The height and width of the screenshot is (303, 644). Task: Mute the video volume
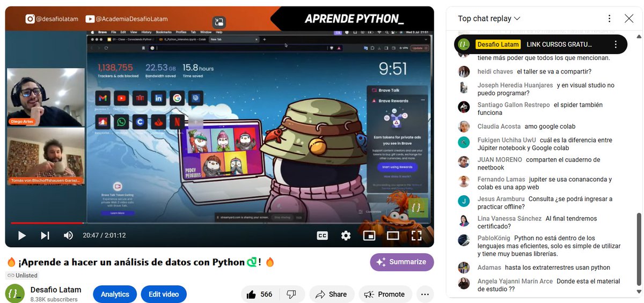pos(68,235)
